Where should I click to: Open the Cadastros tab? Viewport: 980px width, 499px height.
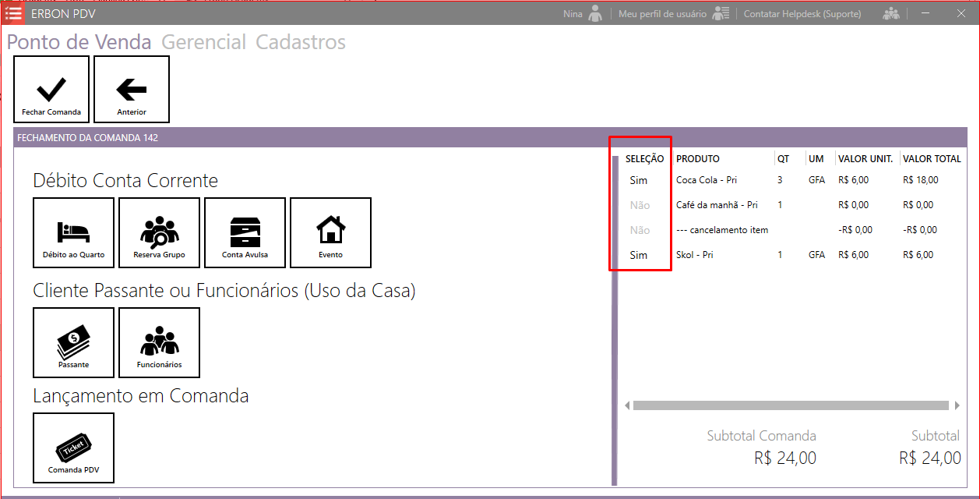click(301, 42)
